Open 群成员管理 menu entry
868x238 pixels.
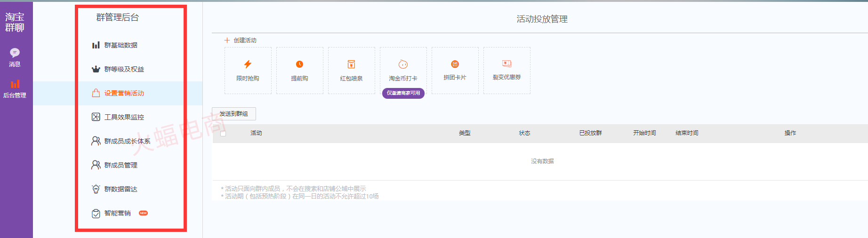[121, 165]
